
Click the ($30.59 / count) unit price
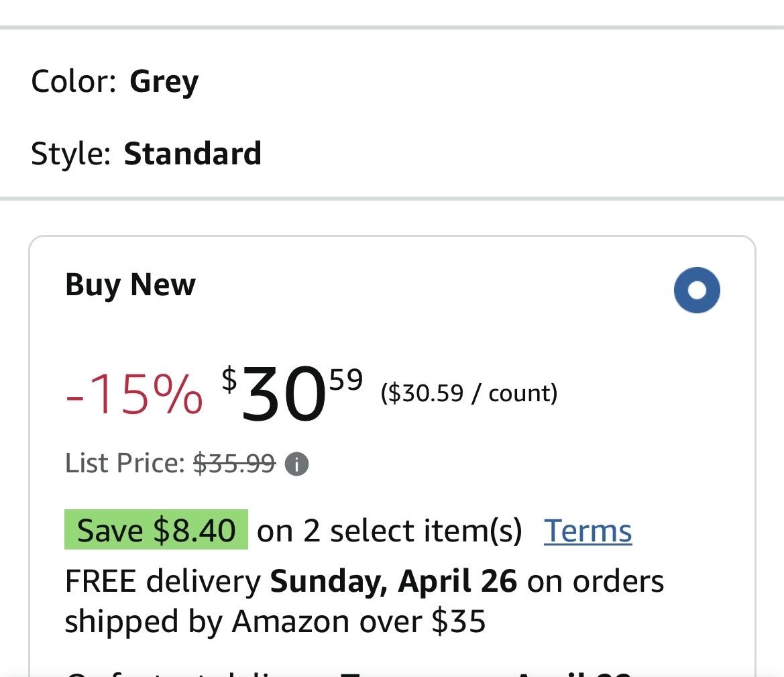click(469, 393)
